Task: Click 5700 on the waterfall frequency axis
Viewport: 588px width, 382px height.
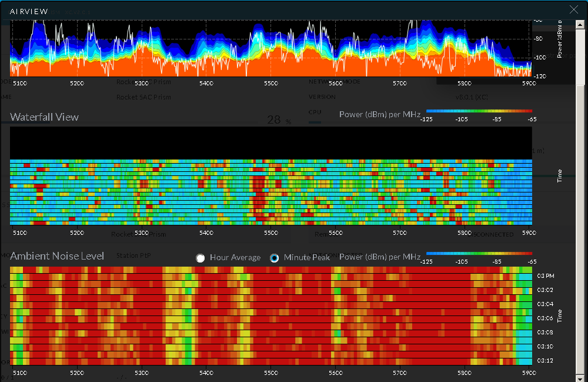Action: point(400,233)
